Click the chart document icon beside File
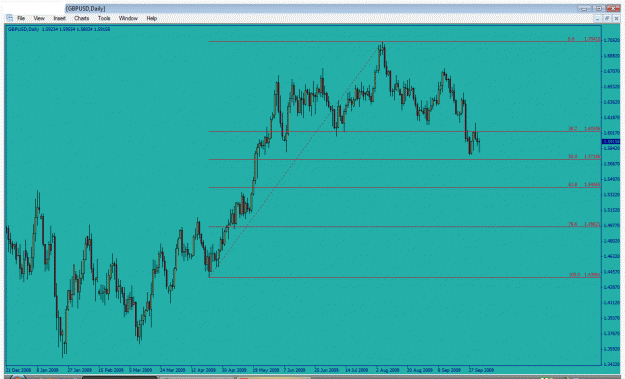The height and width of the screenshot is (379, 625). (10, 18)
